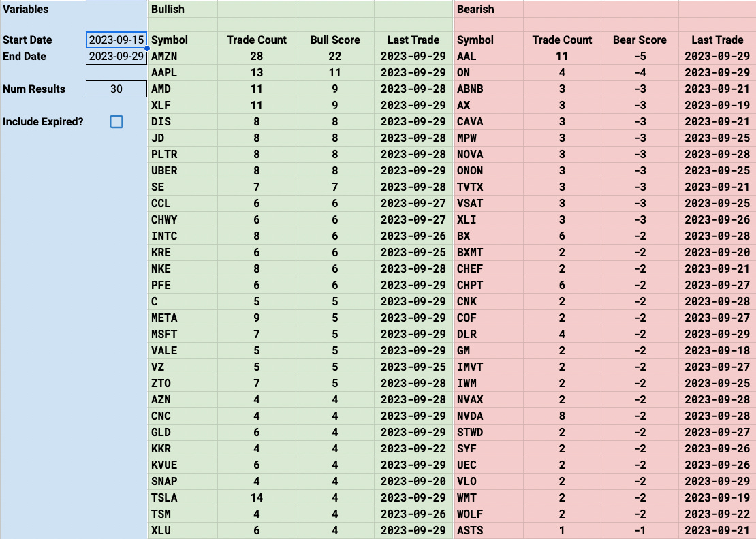The image size is (756, 539).
Task: Select the Num Results field showing 30
Action: click(116, 89)
